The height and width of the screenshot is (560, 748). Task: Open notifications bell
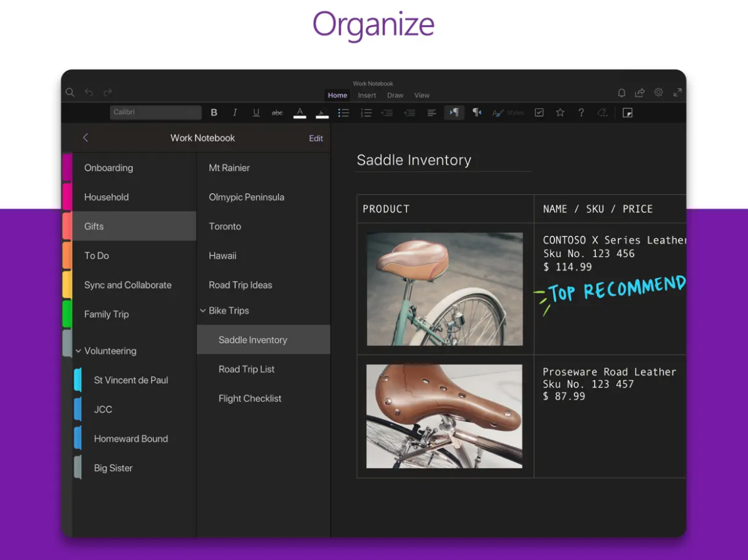[621, 93]
